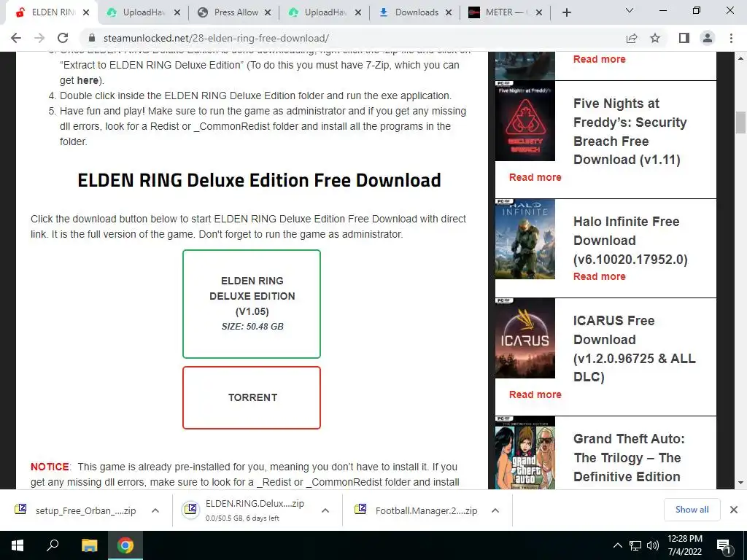
Task: Click the ELDEN RING Deluxe Edition Free Download heading
Action: coord(259,181)
